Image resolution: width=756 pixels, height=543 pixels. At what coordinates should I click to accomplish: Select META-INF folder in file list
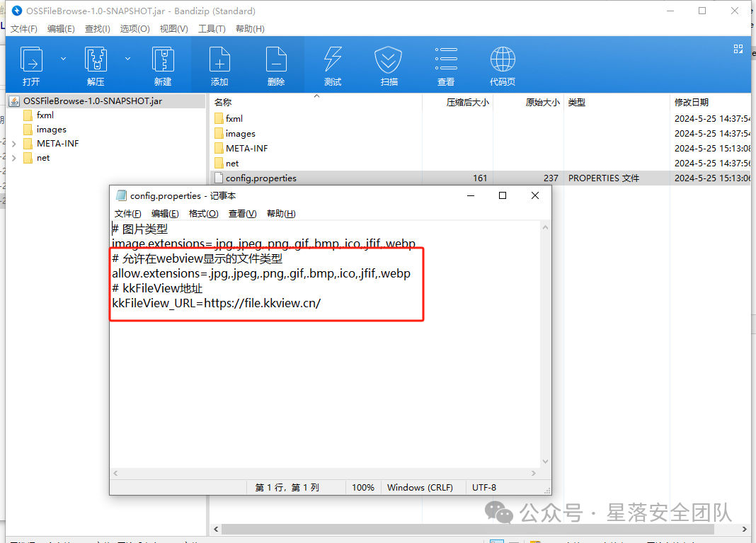point(246,149)
